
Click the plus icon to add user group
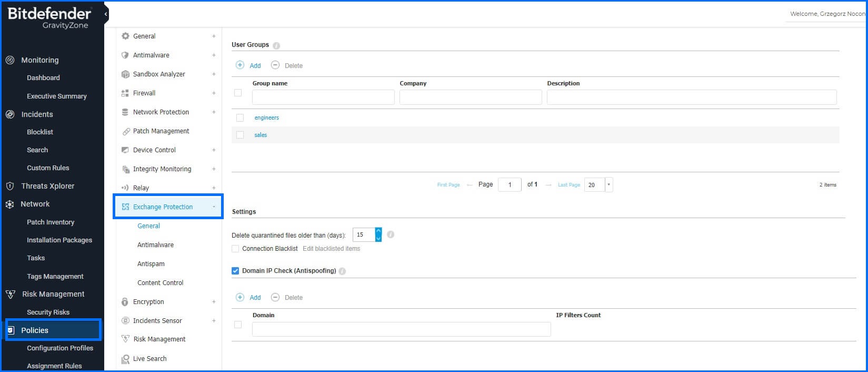pyautogui.click(x=240, y=65)
